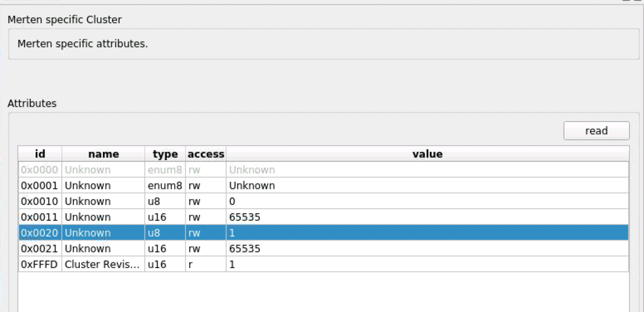
Task: Sort by the name column header
Action: click(x=103, y=154)
